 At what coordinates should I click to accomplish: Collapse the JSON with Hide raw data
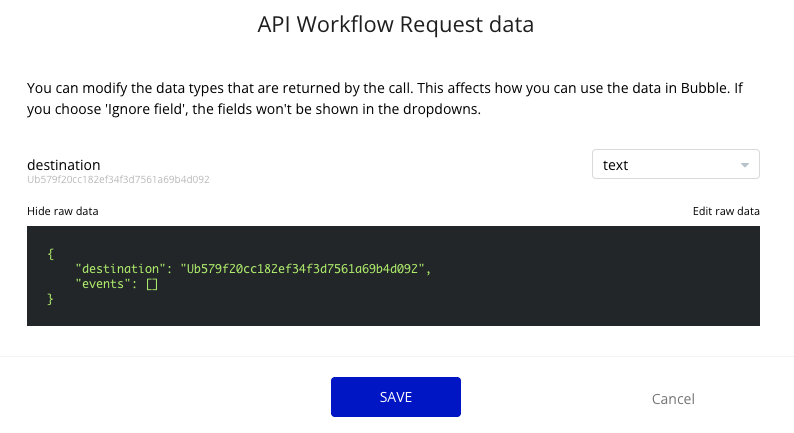(x=63, y=211)
